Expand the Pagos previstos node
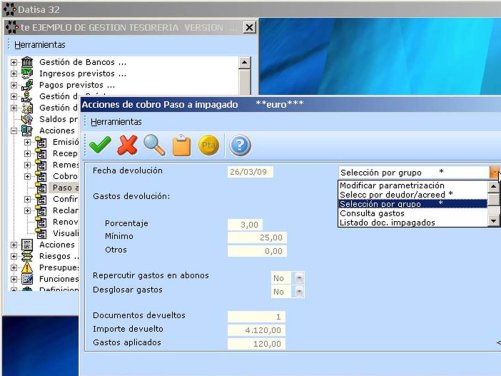The image size is (501, 376). coord(14,85)
